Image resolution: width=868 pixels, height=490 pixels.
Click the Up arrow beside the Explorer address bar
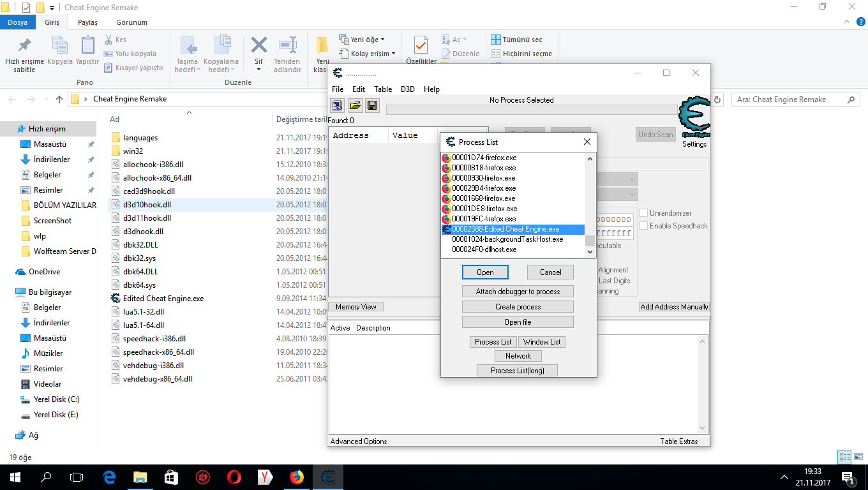click(x=59, y=100)
